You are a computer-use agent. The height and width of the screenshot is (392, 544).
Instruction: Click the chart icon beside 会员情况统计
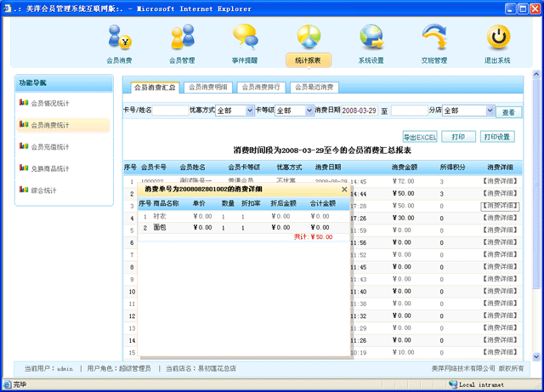pos(24,102)
